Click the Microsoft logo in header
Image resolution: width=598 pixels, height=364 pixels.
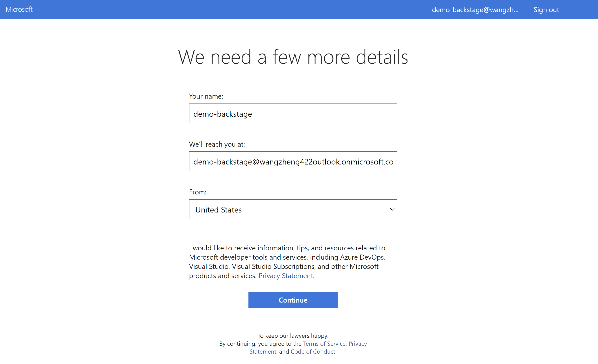pos(19,9)
